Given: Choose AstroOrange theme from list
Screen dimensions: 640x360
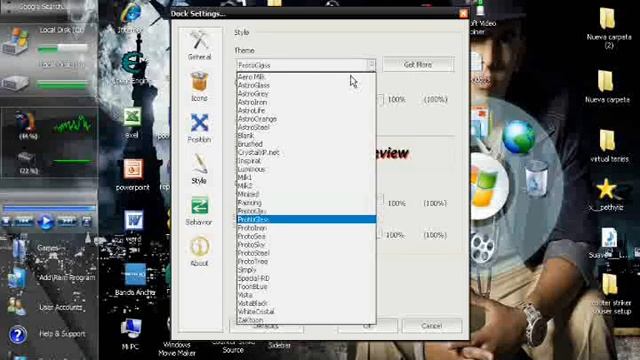Looking at the screenshot, I should pyautogui.click(x=306, y=119).
